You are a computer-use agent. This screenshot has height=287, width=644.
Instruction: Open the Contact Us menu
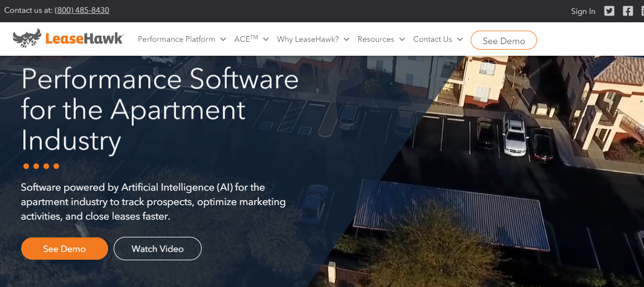click(432, 39)
